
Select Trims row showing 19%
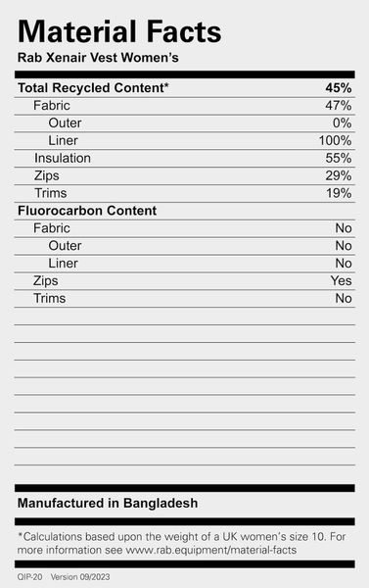(x=185, y=193)
